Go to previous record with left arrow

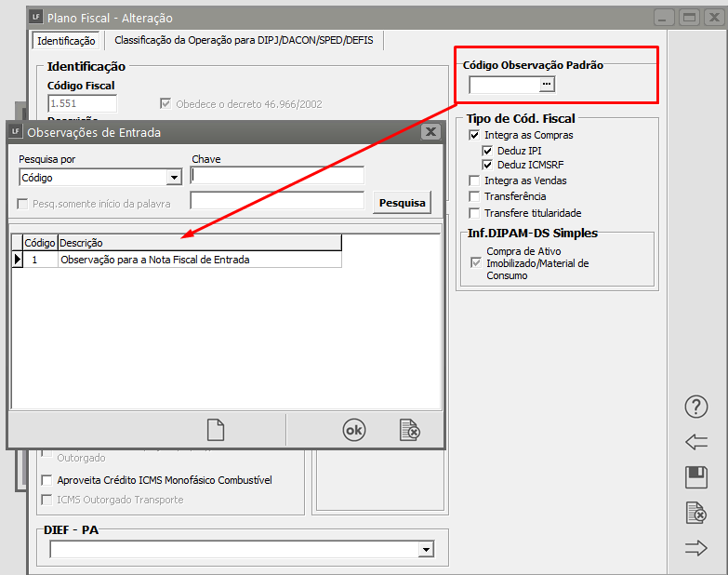(x=695, y=442)
